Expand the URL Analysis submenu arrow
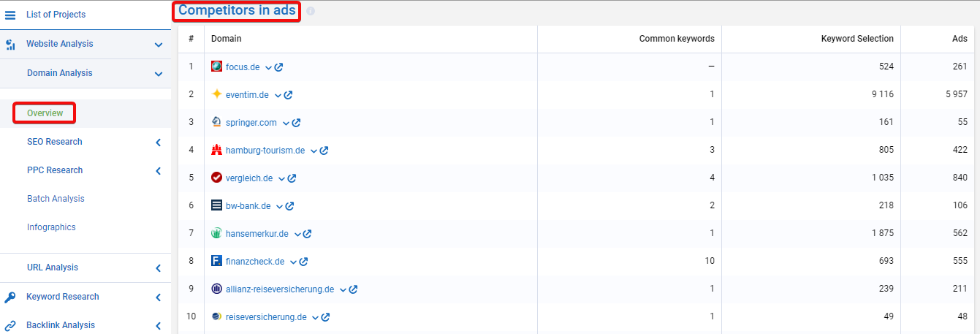 click(159, 268)
